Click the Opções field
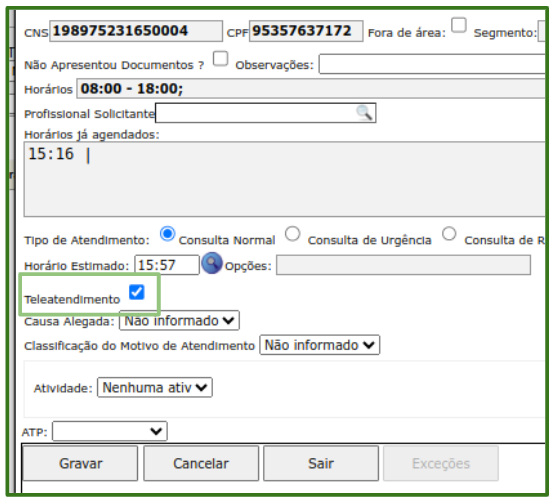 [x=404, y=265]
